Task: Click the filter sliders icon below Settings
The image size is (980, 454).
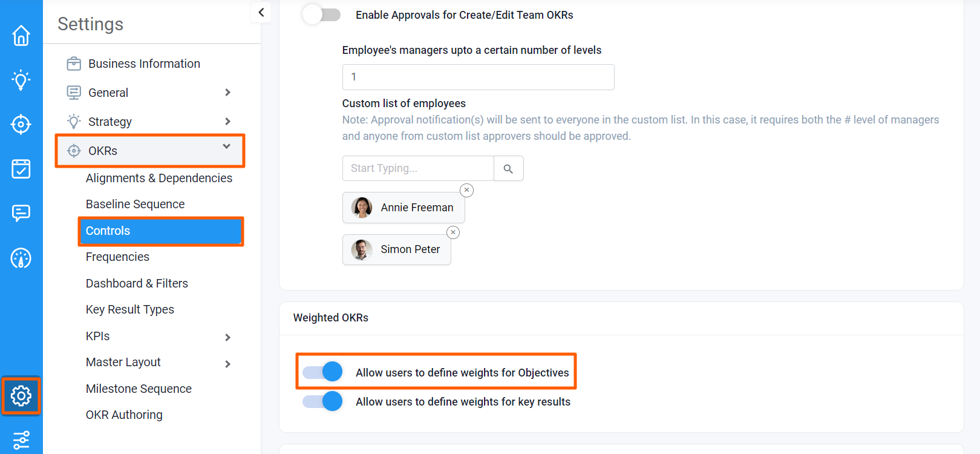Action: tap(21, 439)
